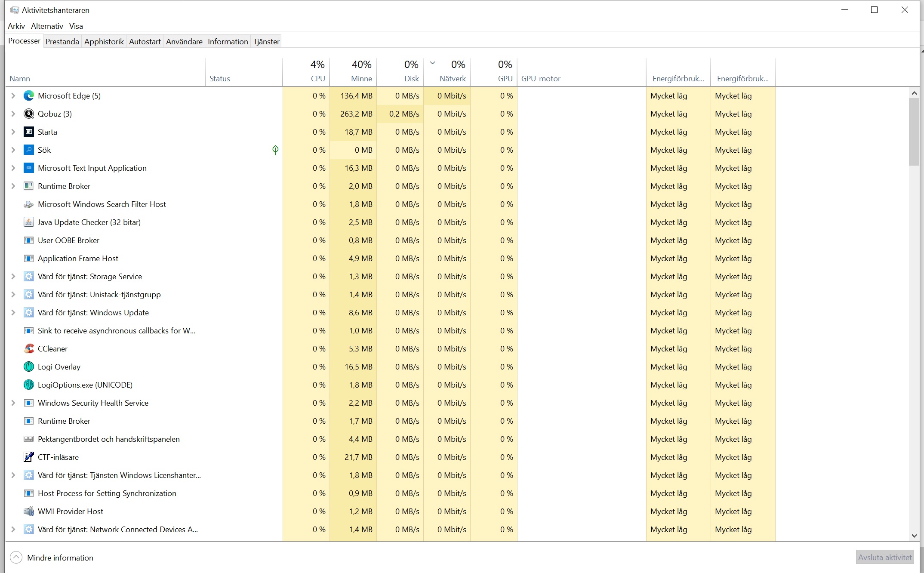
Task: Click the Windows Update service gear icon
Action: [x=29, y=313]
